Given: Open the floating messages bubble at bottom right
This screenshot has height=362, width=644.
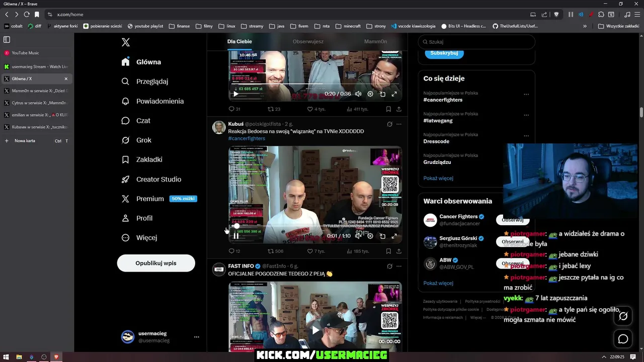Looking at the screenshot, I should [x=623, y=339].
